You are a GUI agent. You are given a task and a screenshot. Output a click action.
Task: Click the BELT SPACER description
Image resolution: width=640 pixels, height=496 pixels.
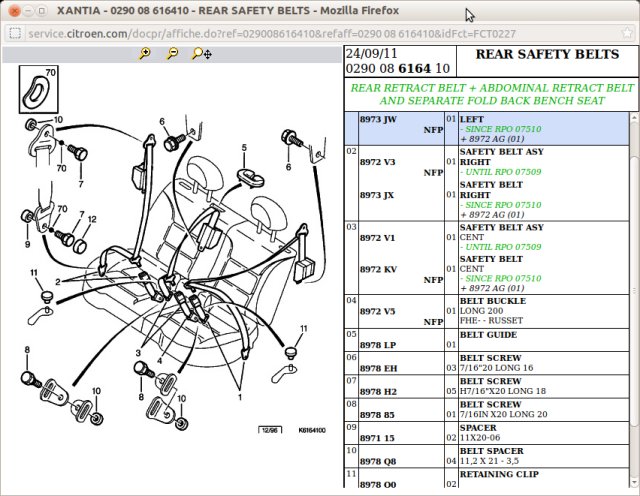(x=491, y=451)
